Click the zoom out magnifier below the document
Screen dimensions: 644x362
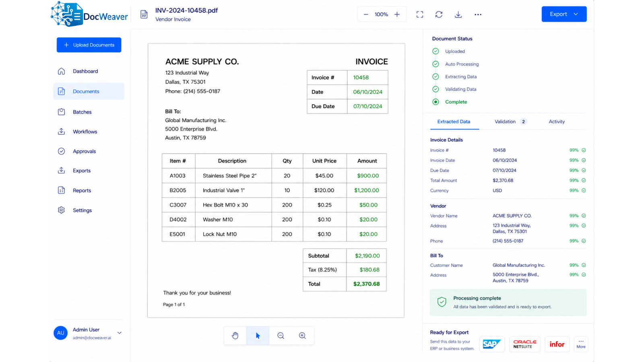[x=281, y=335]
